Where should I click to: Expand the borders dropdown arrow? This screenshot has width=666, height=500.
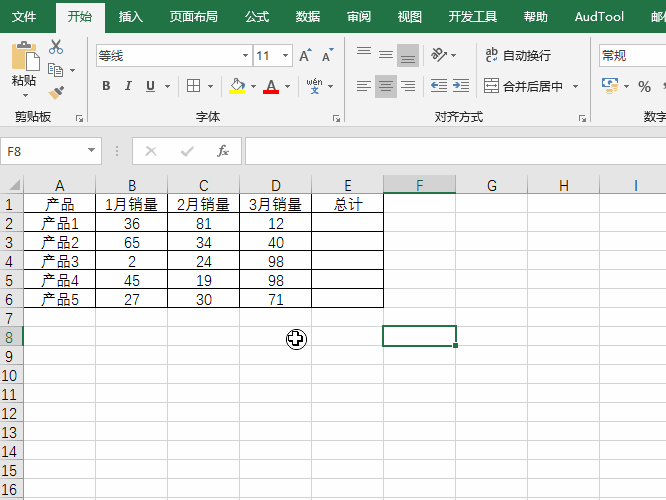211,87
